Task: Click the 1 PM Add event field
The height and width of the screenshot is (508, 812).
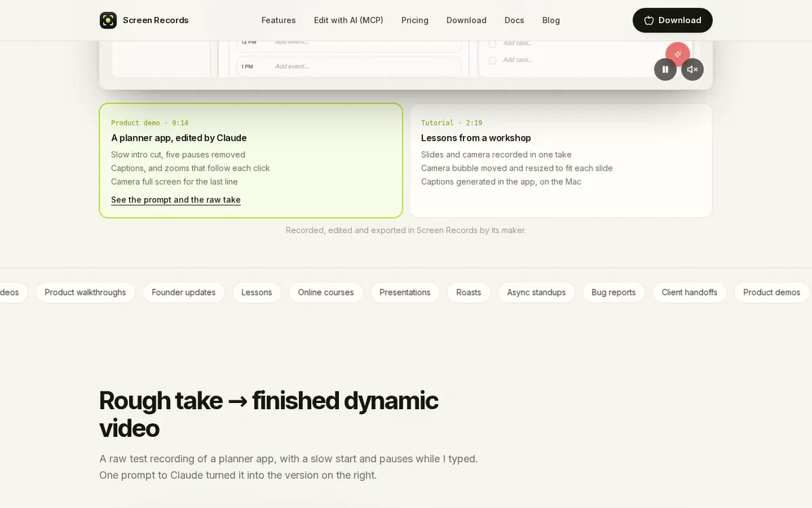Action: pyautogui.click(x=349, y=66)
